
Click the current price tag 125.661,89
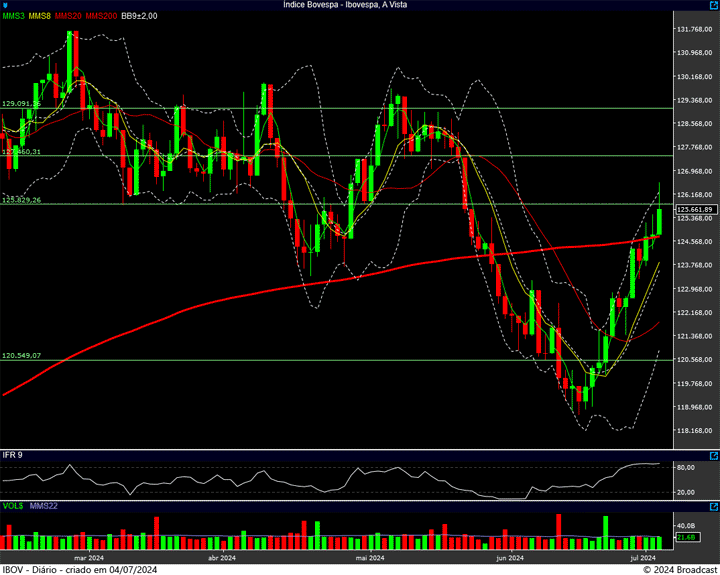click(x=693, y=209)
